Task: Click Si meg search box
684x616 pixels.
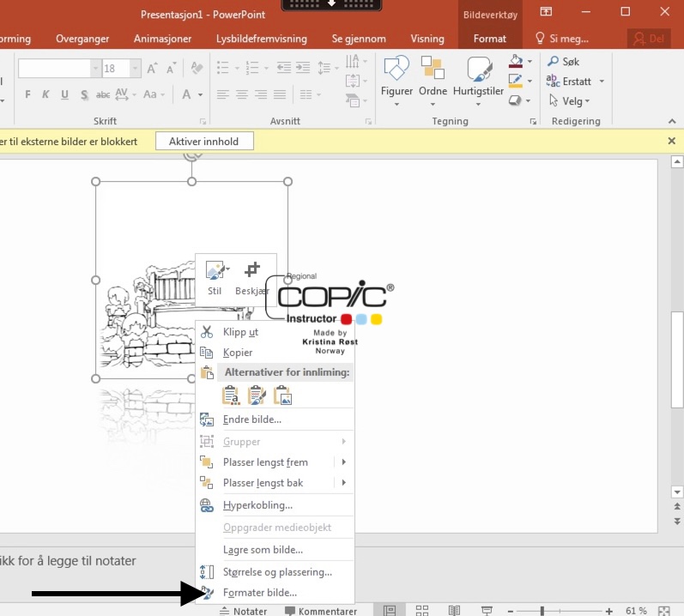Action: coord(563,39)
